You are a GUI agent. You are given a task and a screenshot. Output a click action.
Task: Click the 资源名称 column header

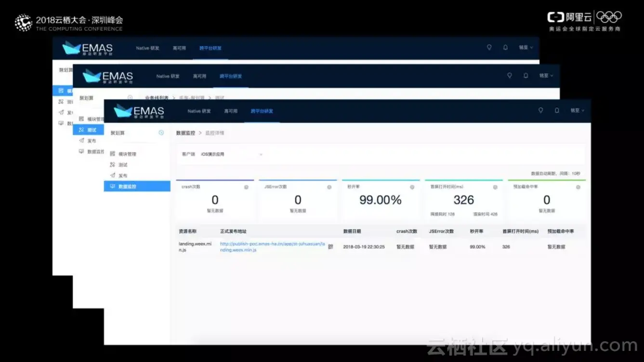coord(187,232)
